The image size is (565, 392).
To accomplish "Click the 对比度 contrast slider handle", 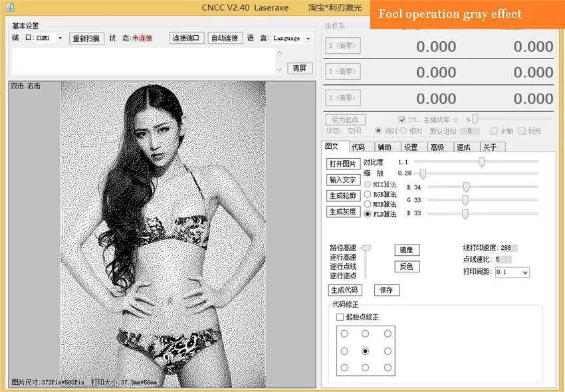I will click(481, 161).
